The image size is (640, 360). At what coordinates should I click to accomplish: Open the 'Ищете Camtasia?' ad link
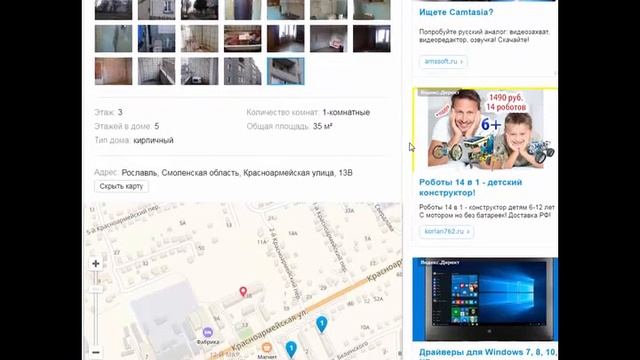point(456,12)
